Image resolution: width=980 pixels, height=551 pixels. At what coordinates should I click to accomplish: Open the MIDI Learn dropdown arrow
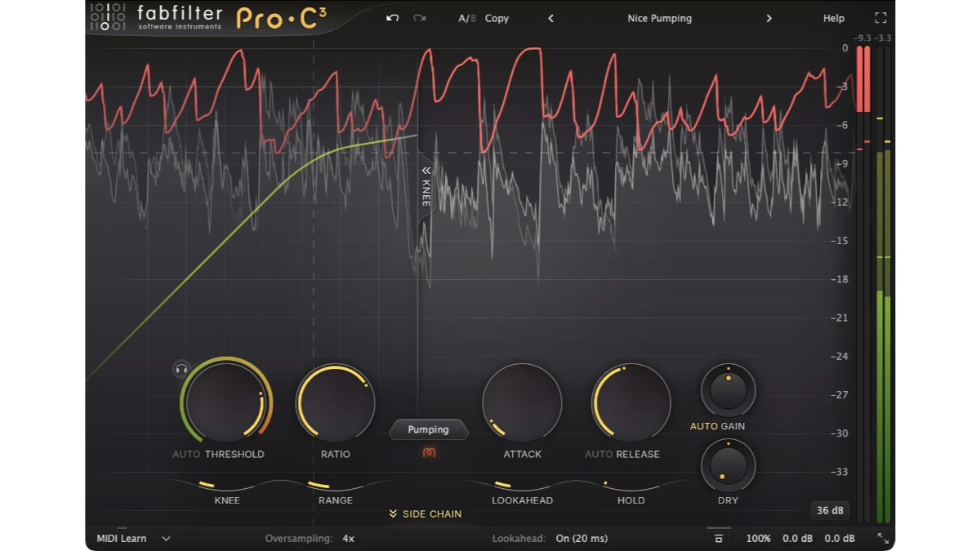166,539
